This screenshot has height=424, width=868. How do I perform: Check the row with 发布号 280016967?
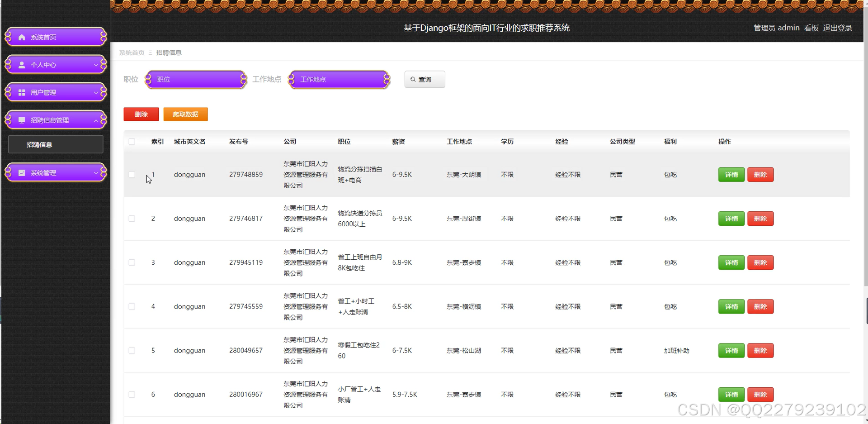point(132,395)
